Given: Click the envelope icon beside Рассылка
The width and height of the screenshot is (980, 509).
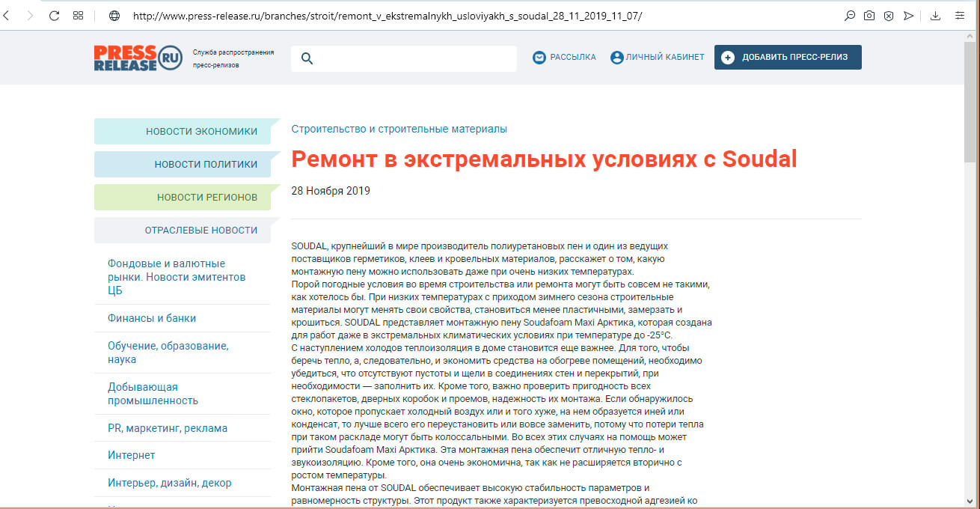Looking at the screenshot, I should [539, 58].
